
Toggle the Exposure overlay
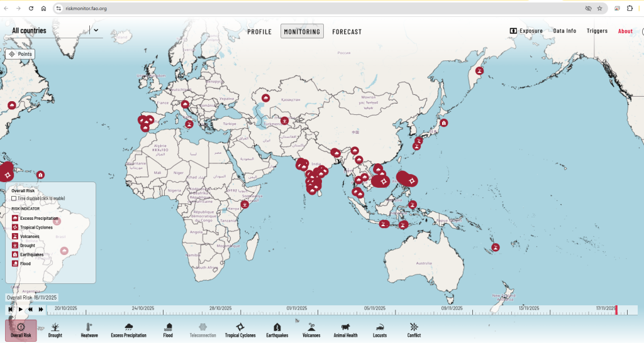click(x=526, y=31)
